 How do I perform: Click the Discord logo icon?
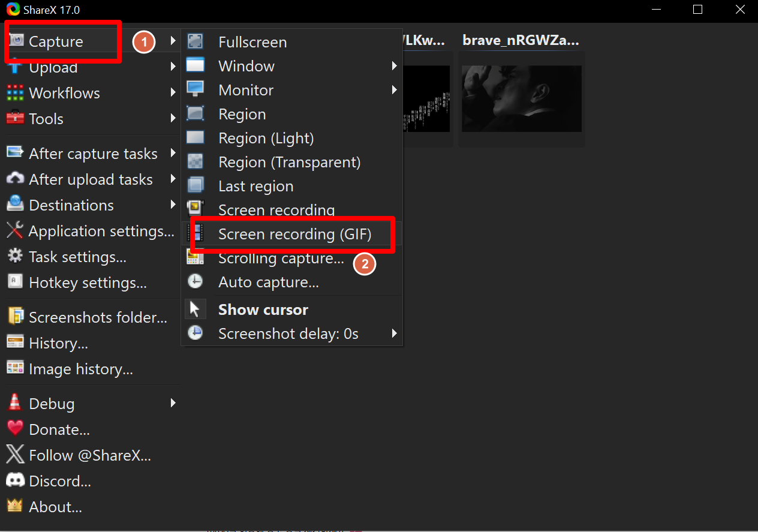pos(15,480)
